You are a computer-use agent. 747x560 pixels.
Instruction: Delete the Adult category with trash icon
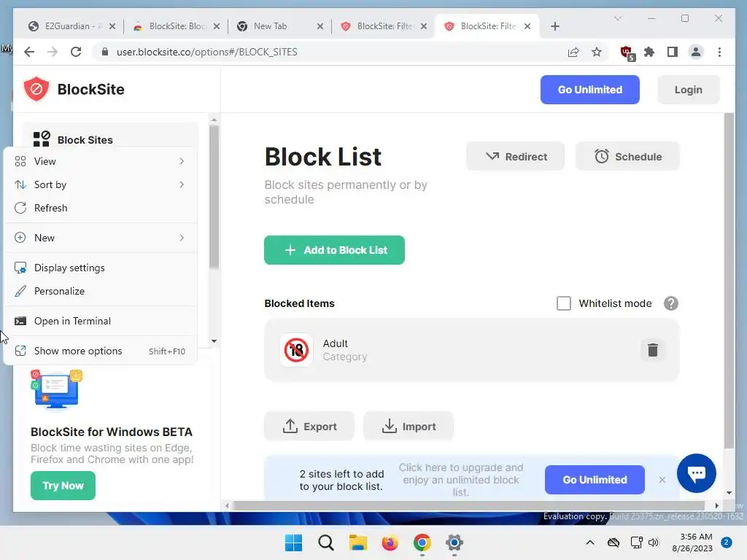click(653, 349)
